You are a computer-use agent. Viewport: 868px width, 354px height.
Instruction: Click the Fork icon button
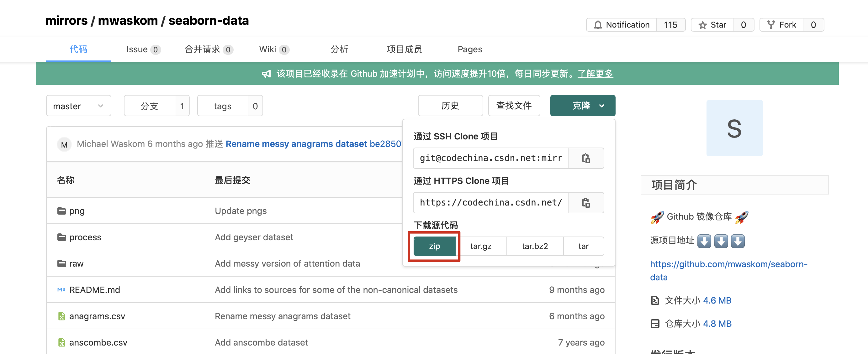coord(771,25)
